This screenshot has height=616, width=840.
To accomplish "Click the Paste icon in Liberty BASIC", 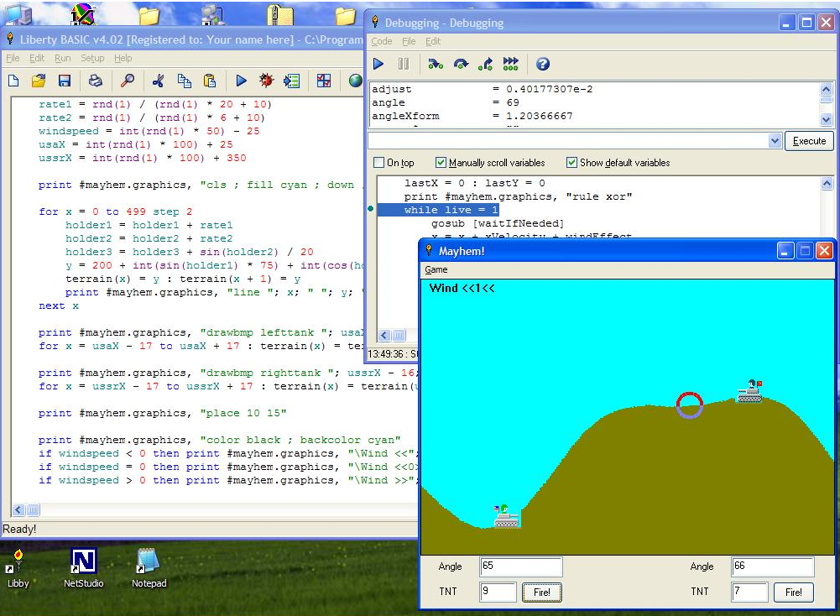I will point(210,81).
